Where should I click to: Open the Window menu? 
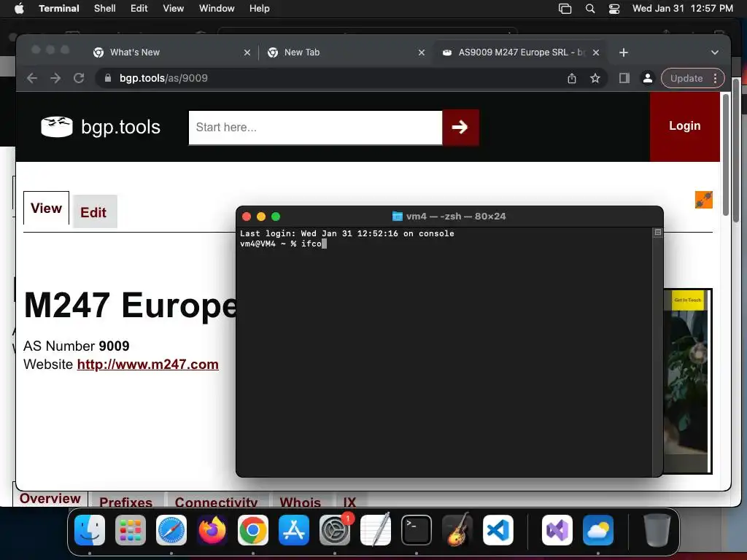217,9
